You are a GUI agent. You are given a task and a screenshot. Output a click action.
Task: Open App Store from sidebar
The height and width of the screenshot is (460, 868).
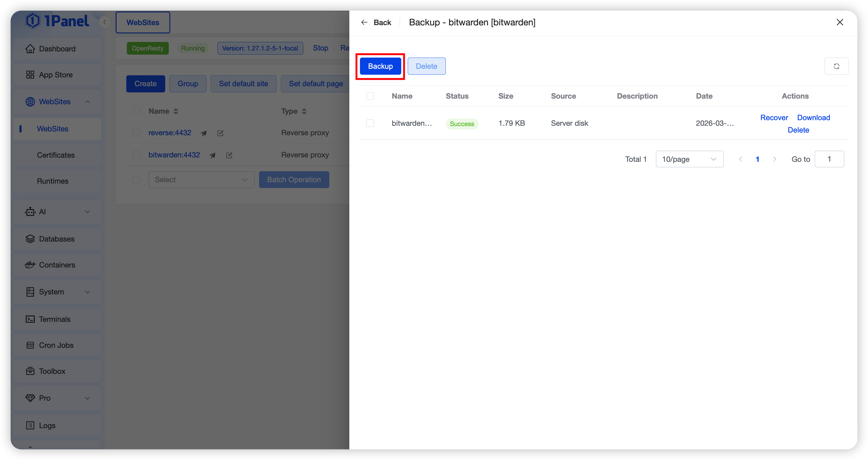click(x=55, y=75)
